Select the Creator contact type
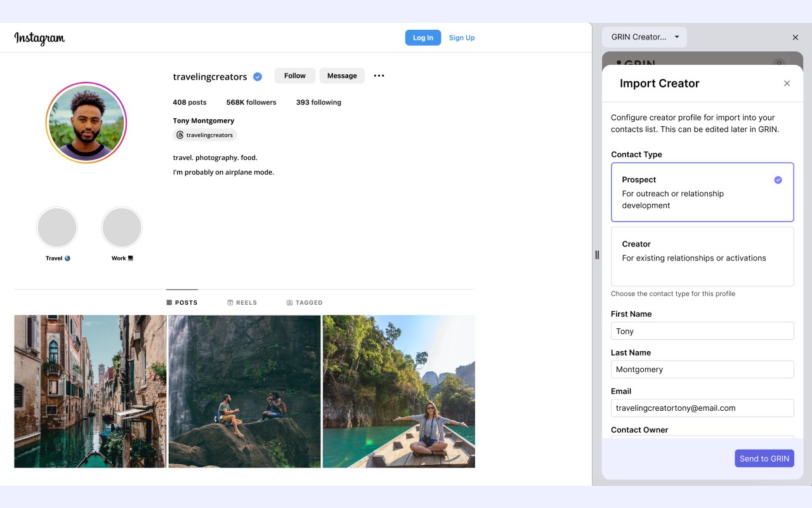Screen dimensions: 812x508 point(702,257)
